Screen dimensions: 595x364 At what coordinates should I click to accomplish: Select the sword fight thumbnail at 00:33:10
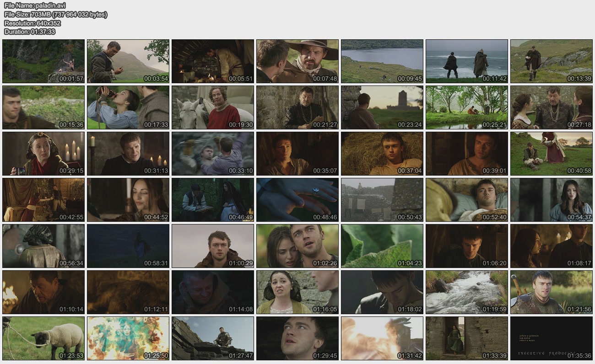pos(213,154)
